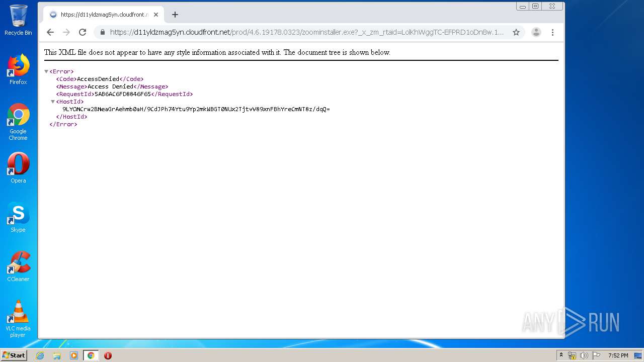Restore down the Chrome window
The image size is (644, 362).
535,7
